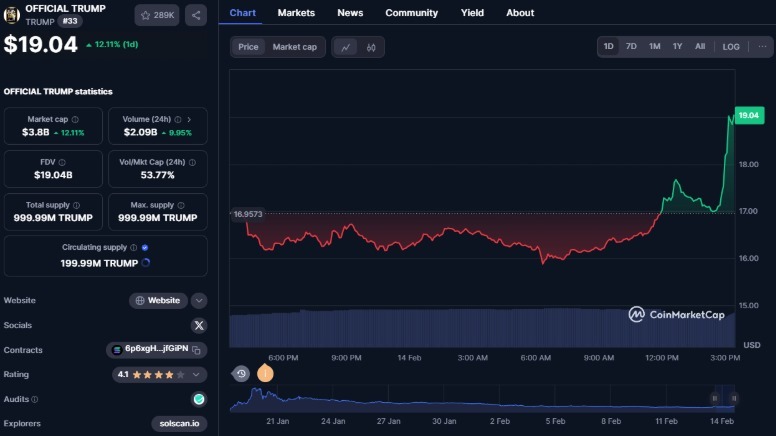Switch to the Markets tab
Viewport: 776px width, 436px height.
tap(296, 13)
